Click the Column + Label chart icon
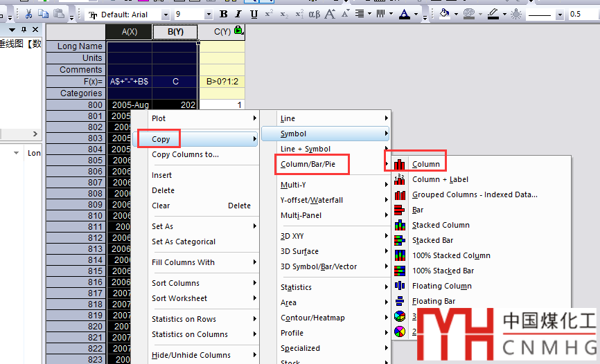Viewport: 600px width, 364px height. click(x=400, y=179)
